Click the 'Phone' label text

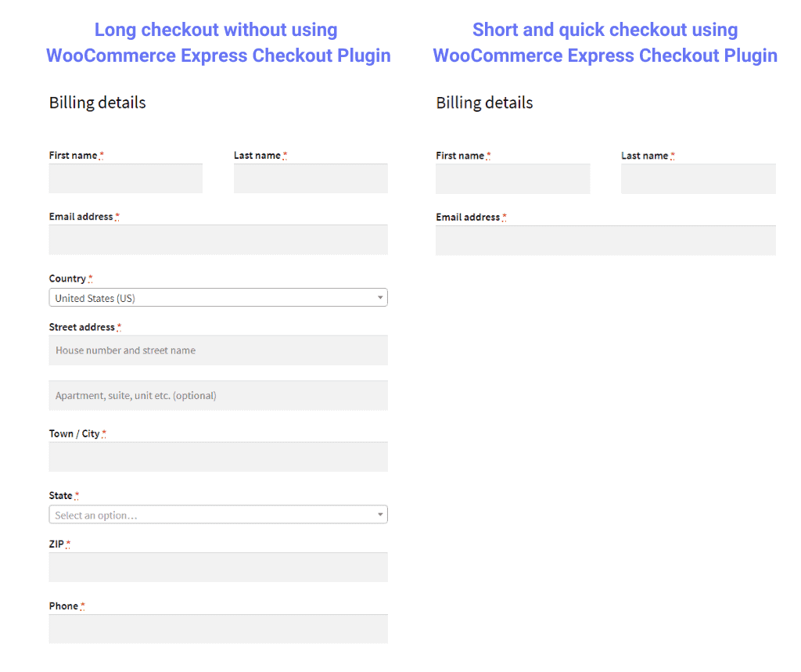(63, 606)
